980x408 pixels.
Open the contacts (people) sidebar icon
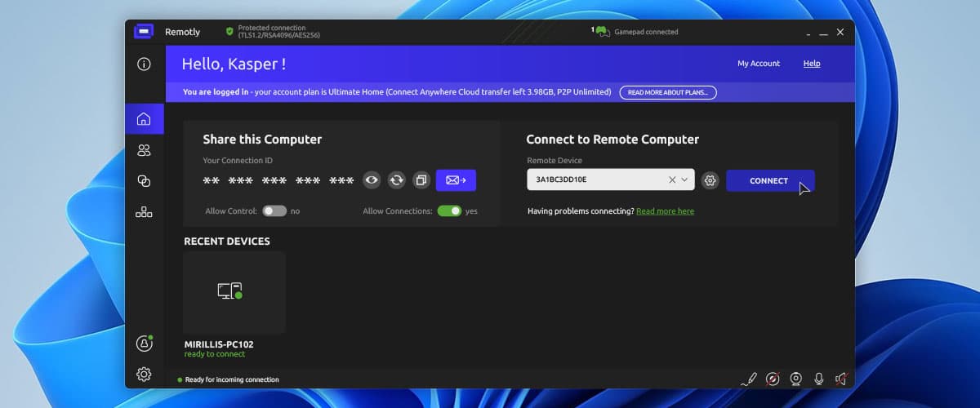click(144, 150)
